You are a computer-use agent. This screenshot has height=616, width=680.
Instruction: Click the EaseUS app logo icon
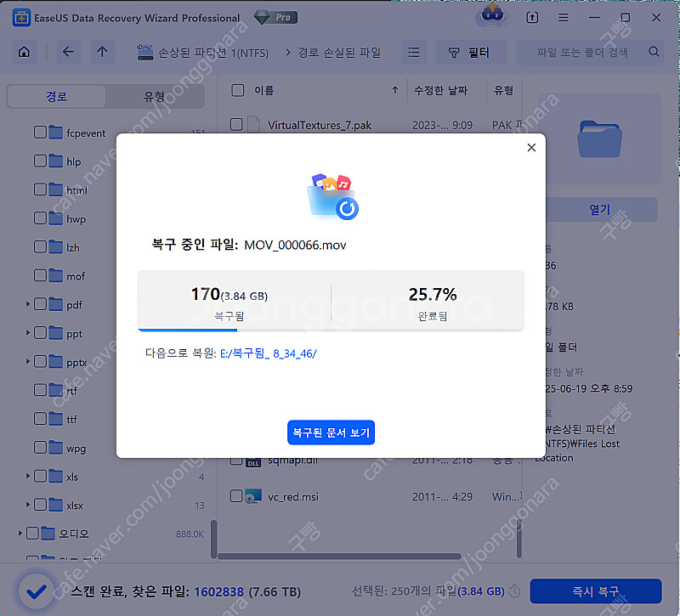pos(21,18)
